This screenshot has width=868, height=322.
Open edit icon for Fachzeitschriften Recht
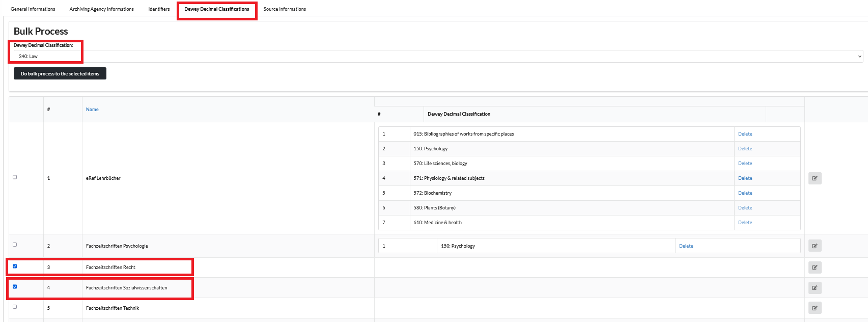pos(815,267)
